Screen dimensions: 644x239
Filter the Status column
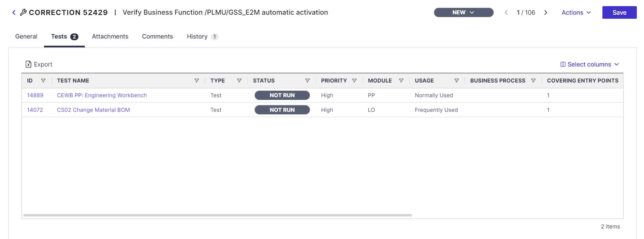[x=307, y=81]
